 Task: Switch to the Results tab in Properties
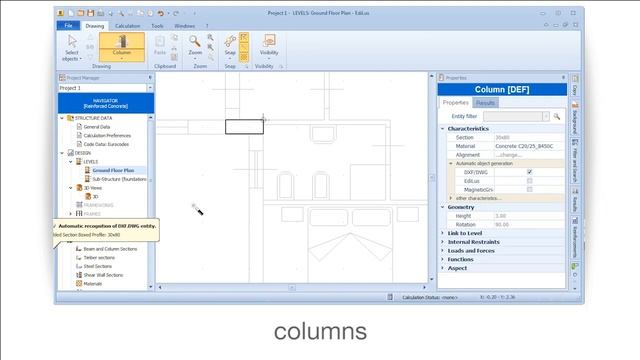pos(485,103)
